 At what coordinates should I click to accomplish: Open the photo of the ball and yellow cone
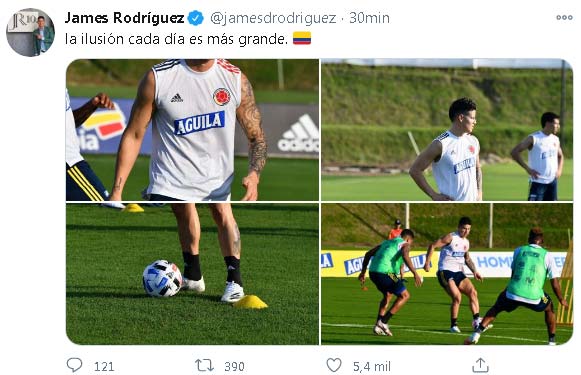coord(192,274)
